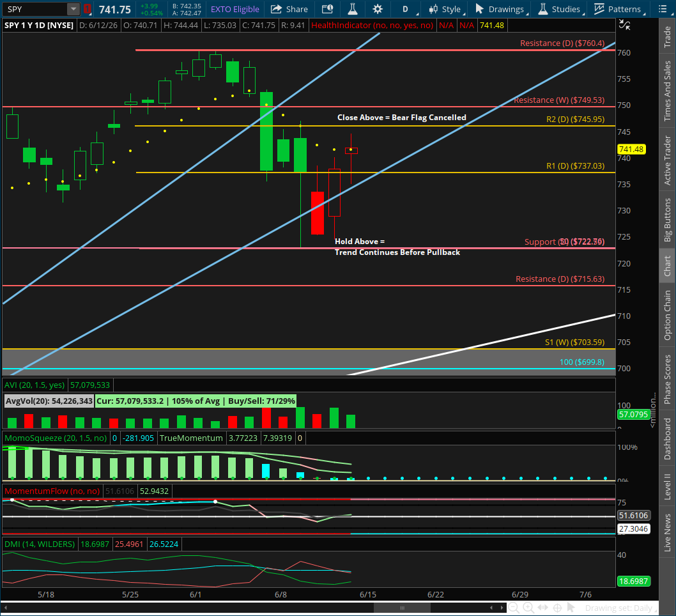The width and height of the screenshot is (676, 616).
Task: Click the Resistance (D) ($760.4) label
Action: [x=562, y=43]
